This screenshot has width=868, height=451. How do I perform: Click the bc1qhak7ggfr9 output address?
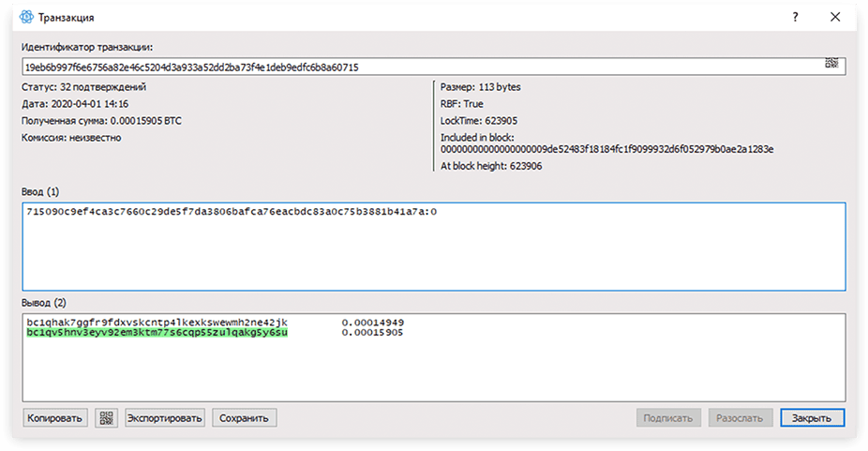click(x=157, y=323)
